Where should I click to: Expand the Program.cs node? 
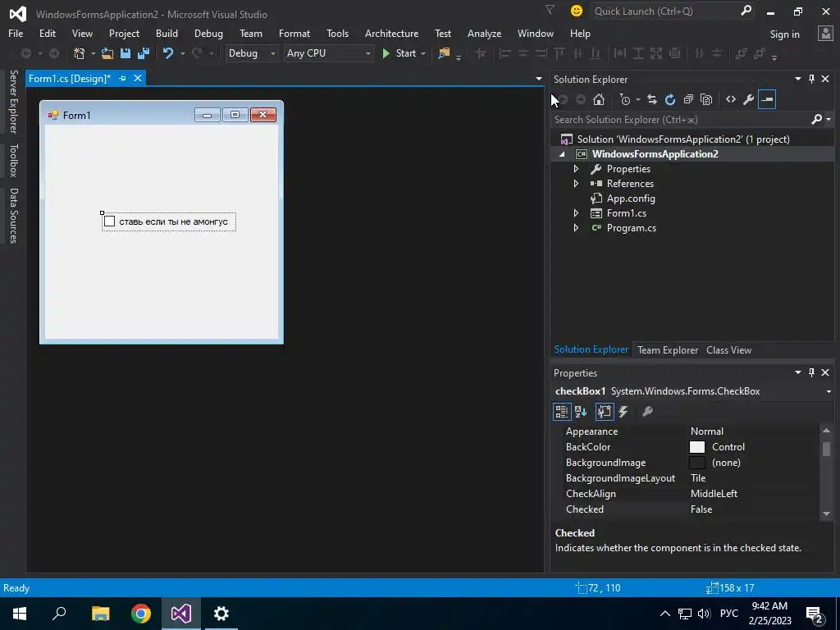576,228
